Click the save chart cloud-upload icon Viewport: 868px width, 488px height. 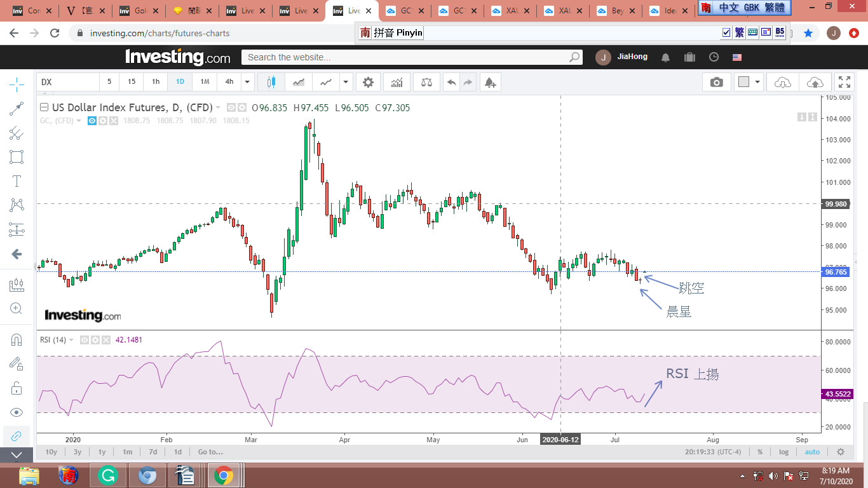(815, 82)
